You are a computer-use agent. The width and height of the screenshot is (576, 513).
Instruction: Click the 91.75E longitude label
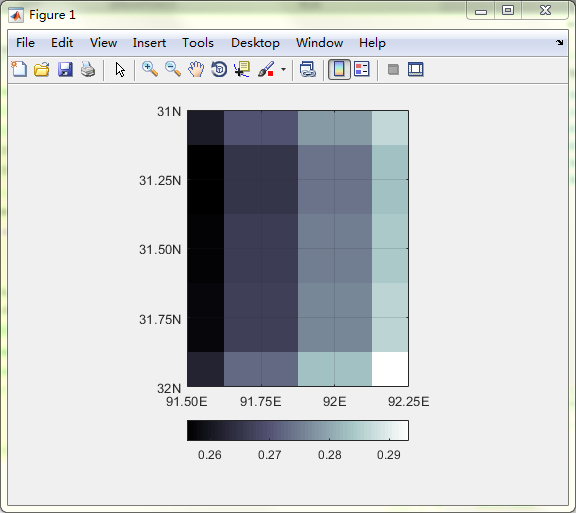click(260, 401)
